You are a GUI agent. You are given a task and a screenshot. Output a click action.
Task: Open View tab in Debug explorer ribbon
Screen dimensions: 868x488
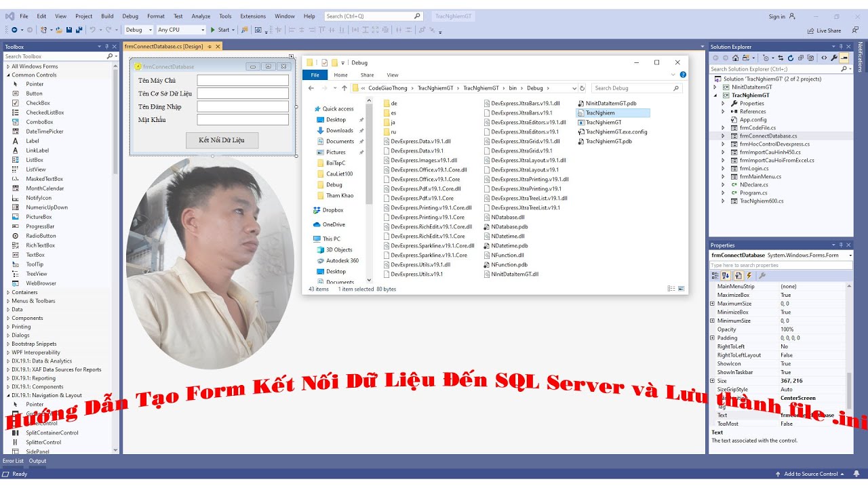392,75
